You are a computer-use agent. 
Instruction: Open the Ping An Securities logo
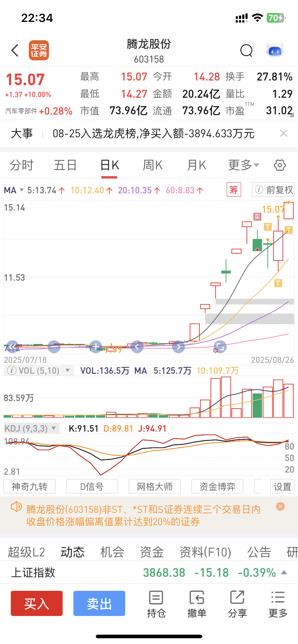point(39,50)
